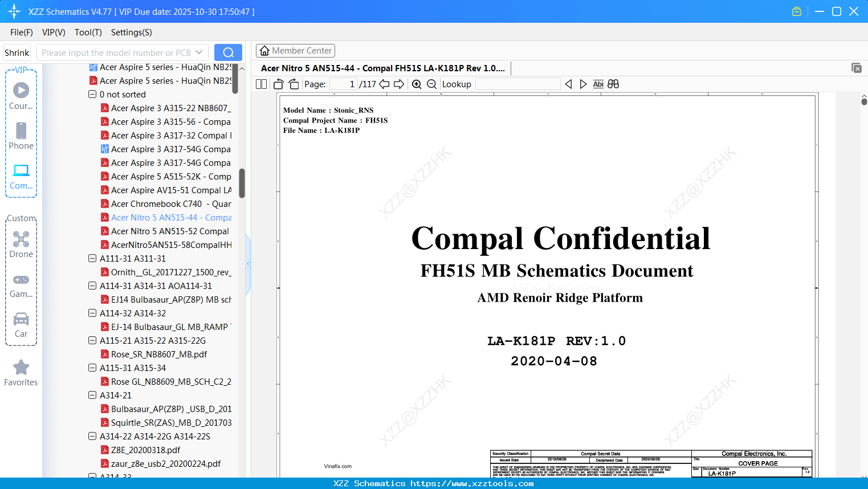Image resolution: width=868 pixels, height=489 pixels.
Task: Zoom in on the schematic
Action: click(x=417, y=84)
